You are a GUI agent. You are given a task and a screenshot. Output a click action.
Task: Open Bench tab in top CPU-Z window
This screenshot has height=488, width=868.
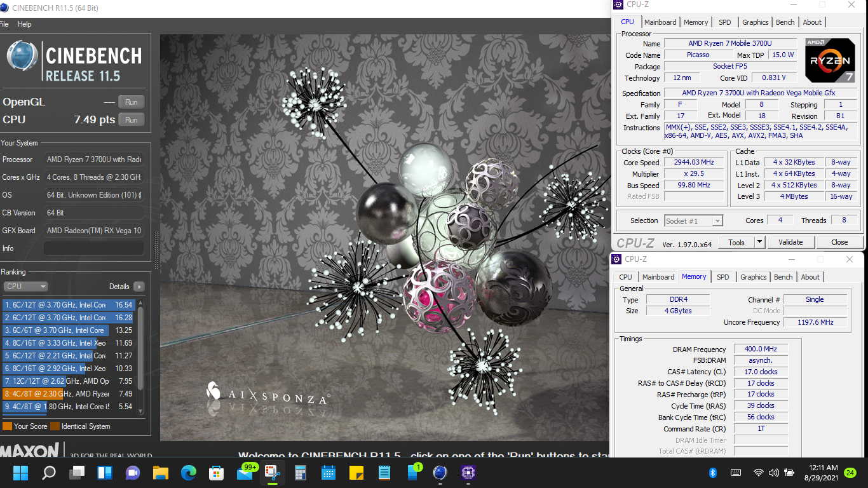point(785,22)
